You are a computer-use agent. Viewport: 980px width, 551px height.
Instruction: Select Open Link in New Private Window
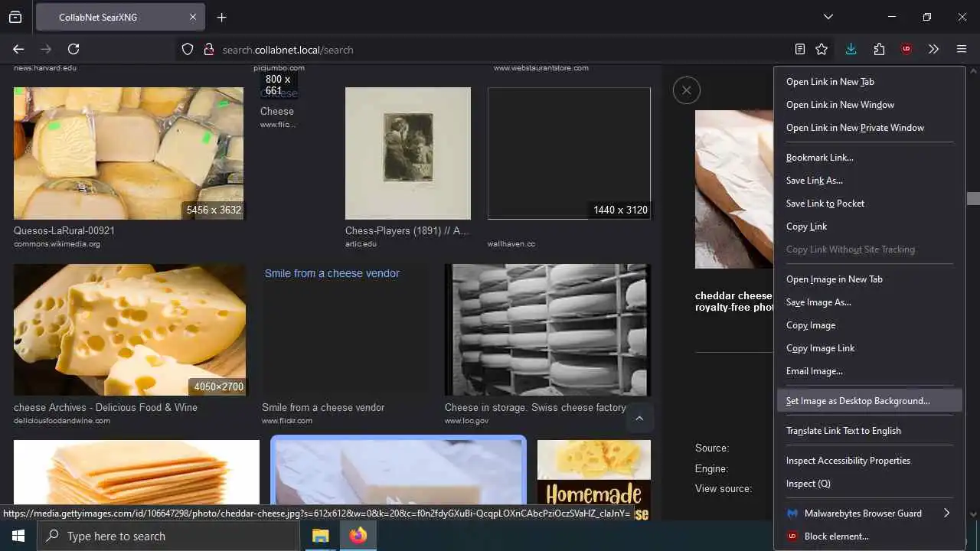tap(870, 128)
